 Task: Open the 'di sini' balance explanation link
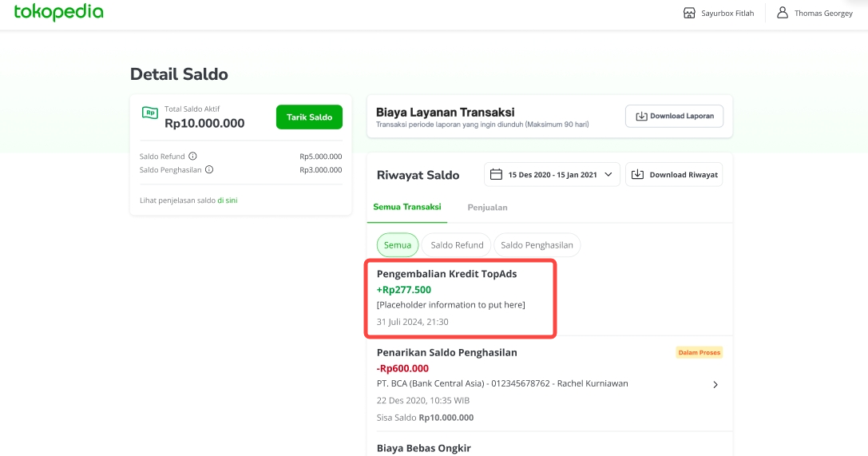[x=227, y=200]
